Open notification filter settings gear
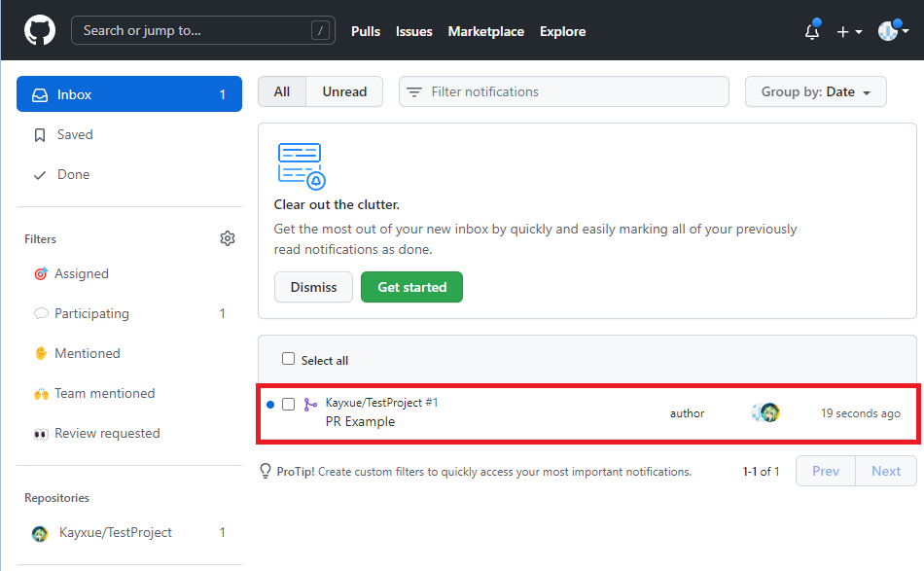 coord(227,237)
